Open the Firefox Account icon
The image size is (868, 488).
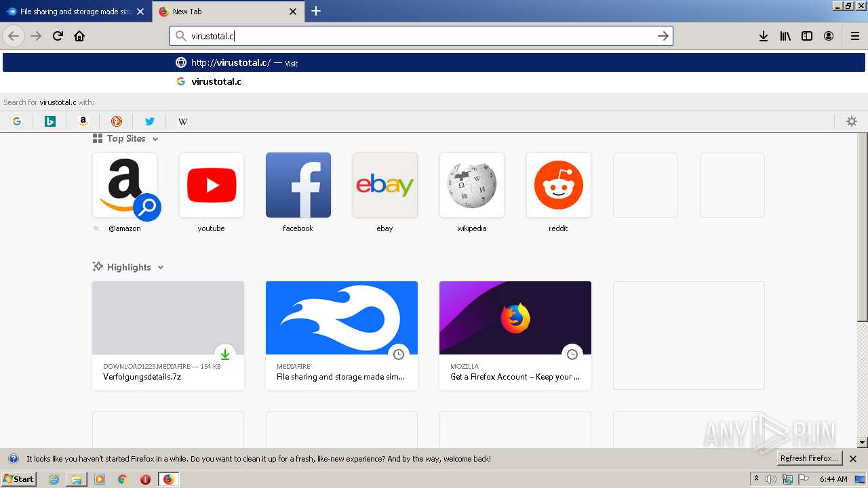coord(829,36)
